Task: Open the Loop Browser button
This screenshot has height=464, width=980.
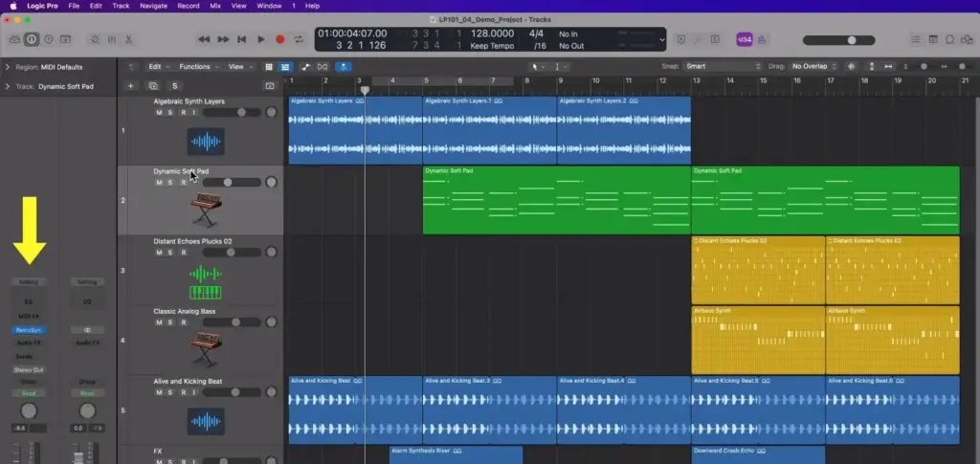Action: (x=950, y=39)
